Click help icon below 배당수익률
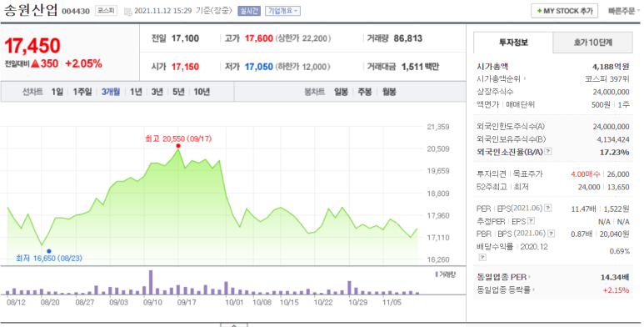This screenshot has height=327, width=644. click(x=482, y=257)
